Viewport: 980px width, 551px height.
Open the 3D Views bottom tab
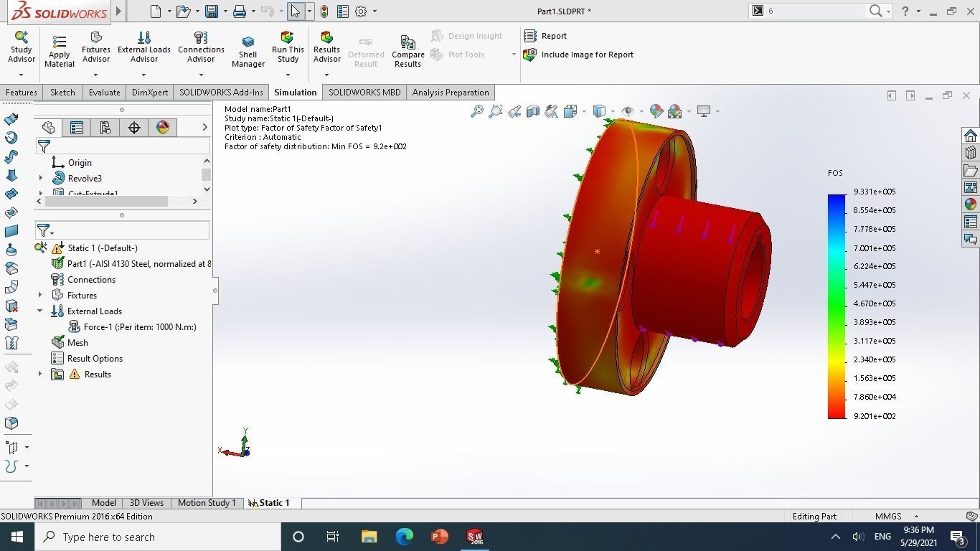[146, 503]
